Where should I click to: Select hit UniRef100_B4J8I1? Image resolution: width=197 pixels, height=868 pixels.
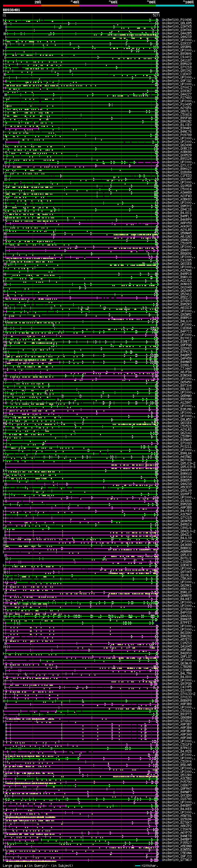[x=177, y=213]
